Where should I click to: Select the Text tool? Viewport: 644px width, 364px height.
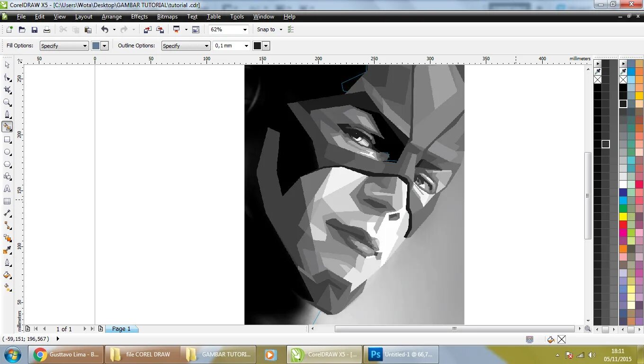7,189
